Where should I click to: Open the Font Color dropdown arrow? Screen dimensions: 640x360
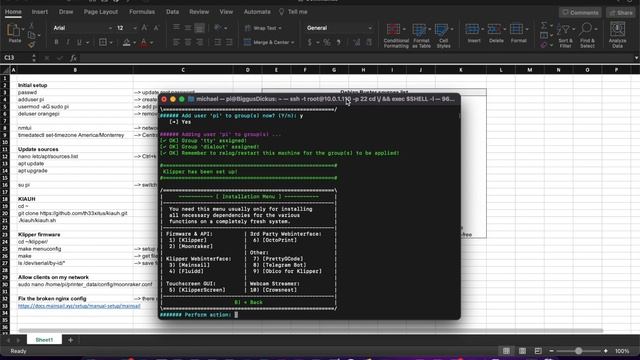coord(152,43)
